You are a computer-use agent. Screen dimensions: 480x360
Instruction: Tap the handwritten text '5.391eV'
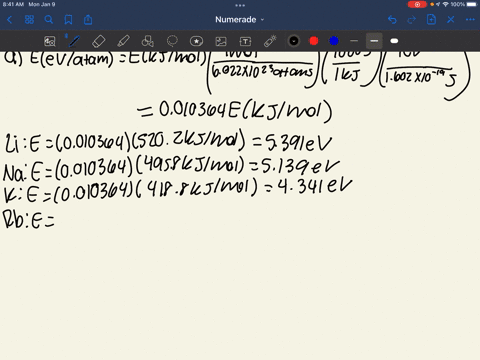tap(298, 144)
